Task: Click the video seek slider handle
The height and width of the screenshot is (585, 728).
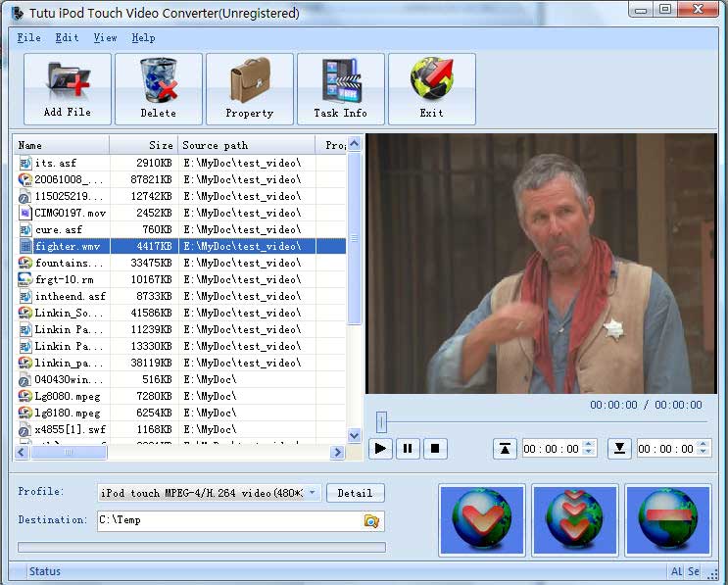Action: pyautogui.click(x=381, y=422)
